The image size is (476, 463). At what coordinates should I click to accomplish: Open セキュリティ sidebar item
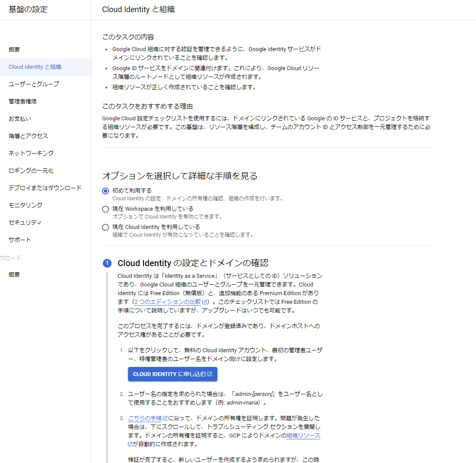click(x=25, y=222)
